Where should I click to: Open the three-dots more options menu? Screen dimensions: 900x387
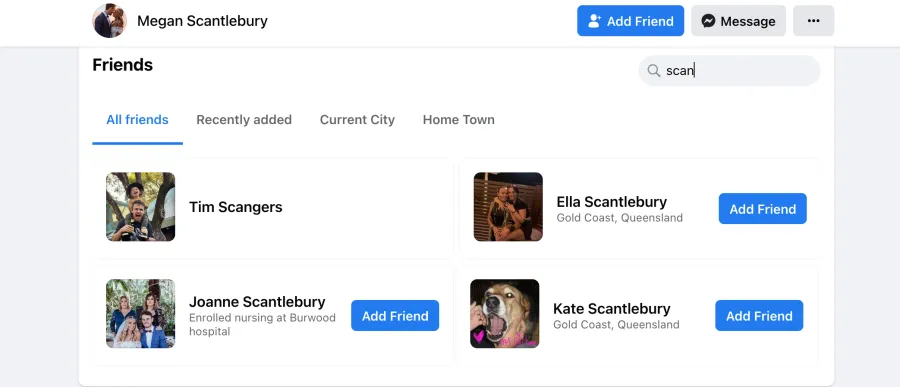click(x=813, y=21)
